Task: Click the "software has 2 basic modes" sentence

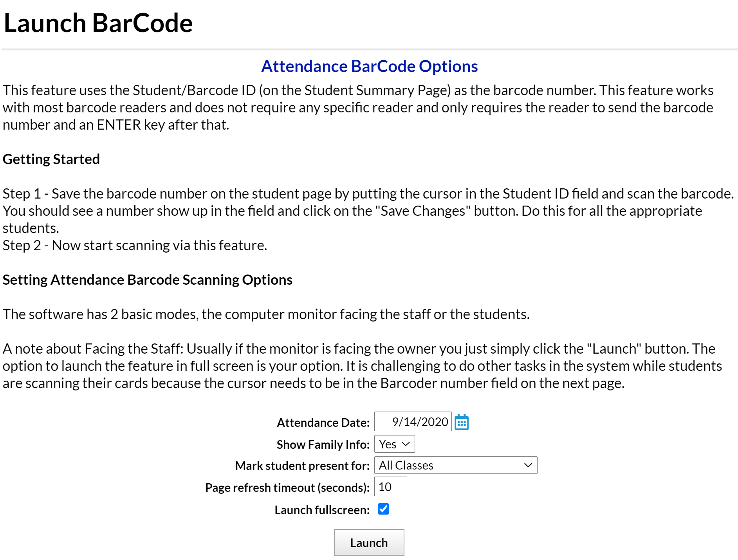Action: pyautogui.click(x=266, y=314)
